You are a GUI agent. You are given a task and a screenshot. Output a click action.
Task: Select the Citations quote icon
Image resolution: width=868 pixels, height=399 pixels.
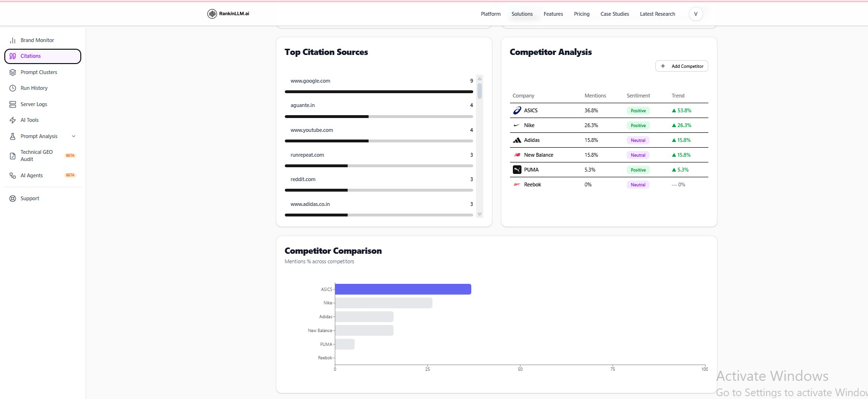pyautogui.click(x=13, y=56)
